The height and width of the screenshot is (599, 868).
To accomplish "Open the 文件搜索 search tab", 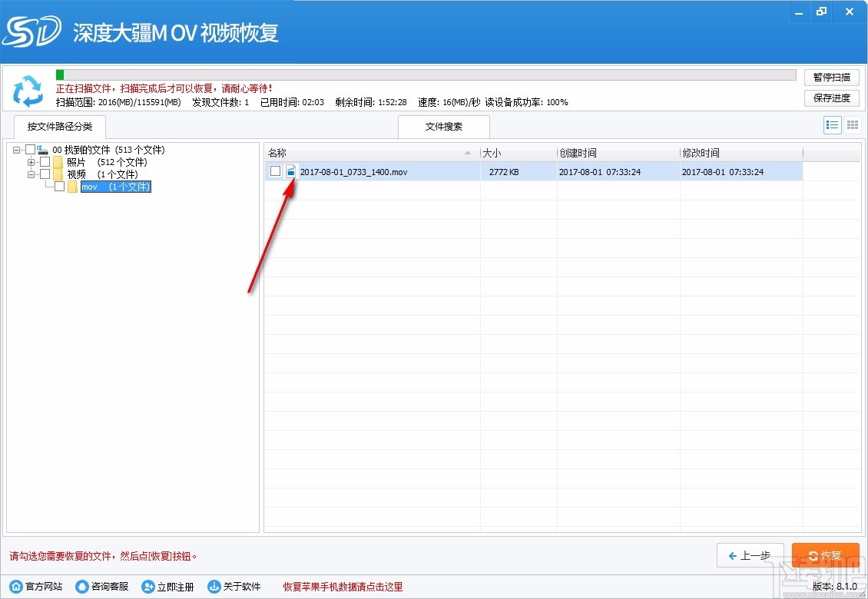I will click(443, 127).
